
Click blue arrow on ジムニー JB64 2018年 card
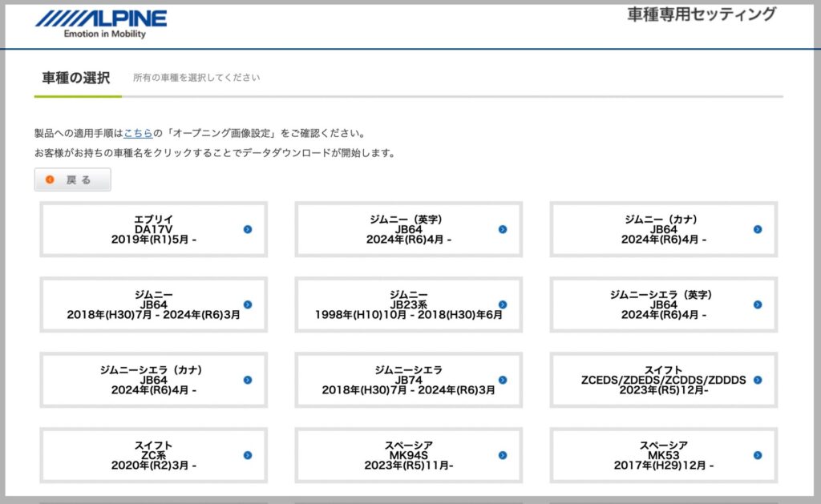pos(248,304)
